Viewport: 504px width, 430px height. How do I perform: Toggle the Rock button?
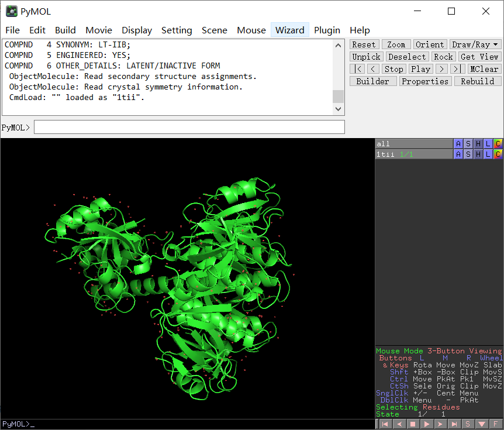point(443,57)
